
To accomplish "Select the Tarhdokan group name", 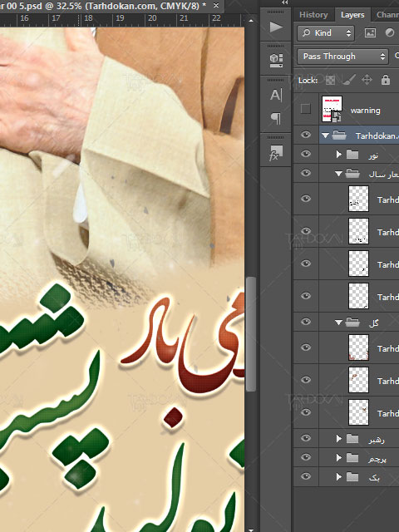I will (377, 135).
